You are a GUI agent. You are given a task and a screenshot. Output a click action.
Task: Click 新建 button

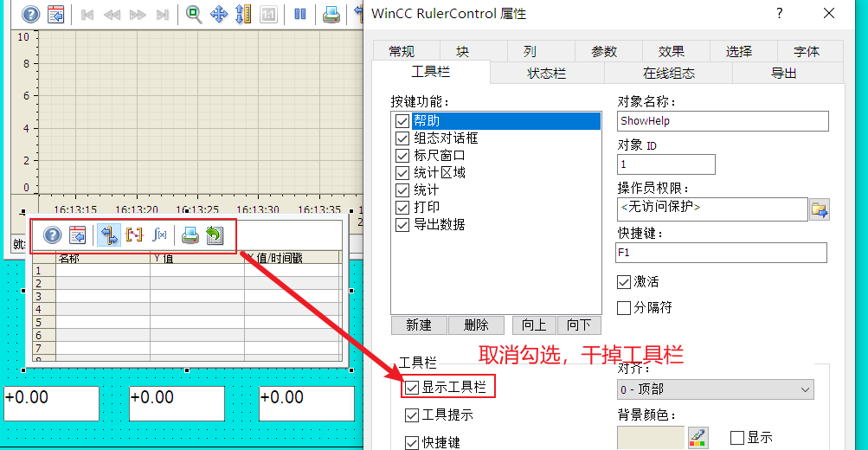(x=419, y=325)
